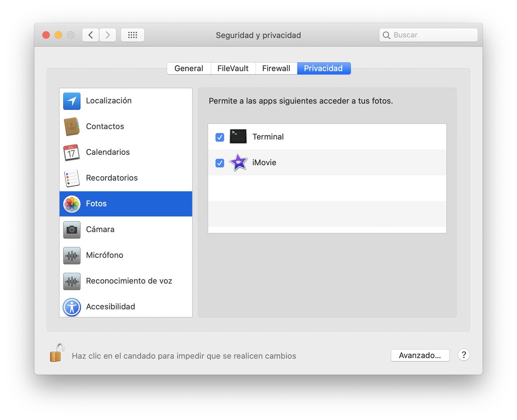Image resolution: width=517 pixels, height=420 pixels.
Task: Click the padlock to prevent changes
Action: coord(57,353)
